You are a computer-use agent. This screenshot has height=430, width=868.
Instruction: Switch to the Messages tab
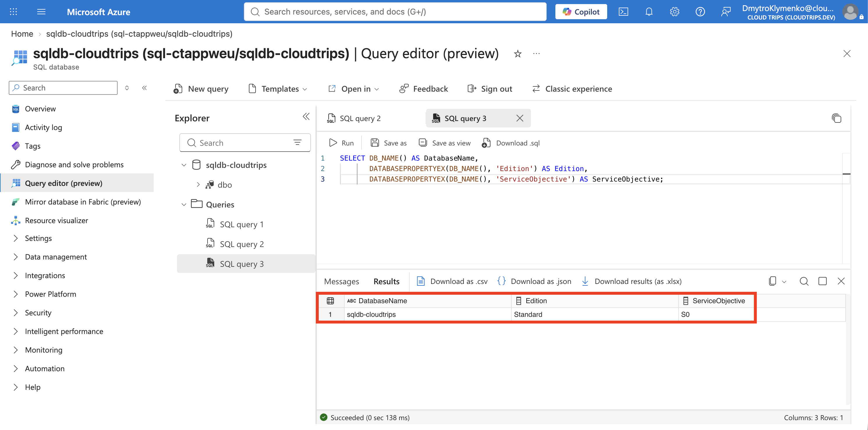pyautogui.click(x=341, y=282)
